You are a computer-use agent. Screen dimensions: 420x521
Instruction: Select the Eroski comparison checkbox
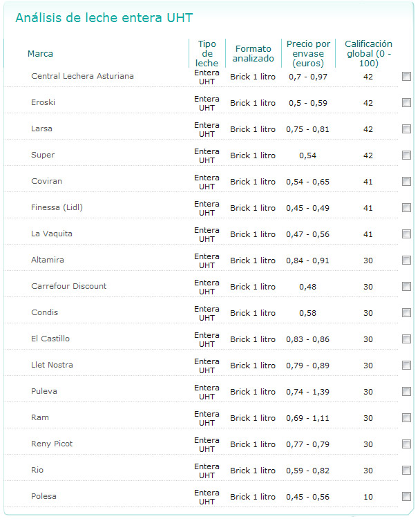(x=406, y=103)
